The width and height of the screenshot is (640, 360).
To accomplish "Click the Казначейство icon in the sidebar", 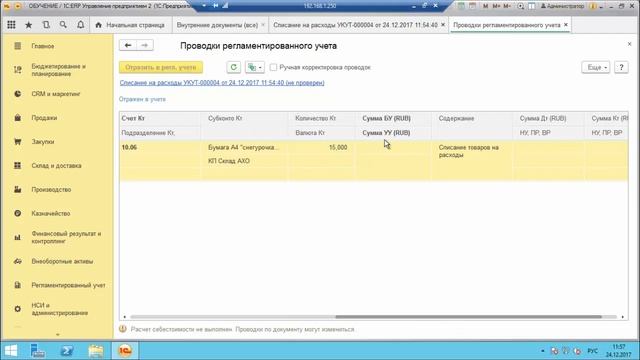I will click(x=18, y=213).
